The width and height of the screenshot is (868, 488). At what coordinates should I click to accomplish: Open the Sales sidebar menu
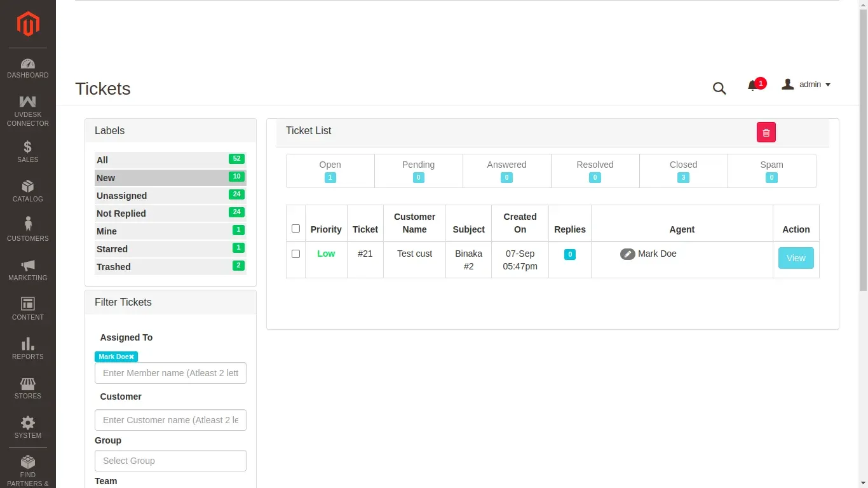point(28,151)
